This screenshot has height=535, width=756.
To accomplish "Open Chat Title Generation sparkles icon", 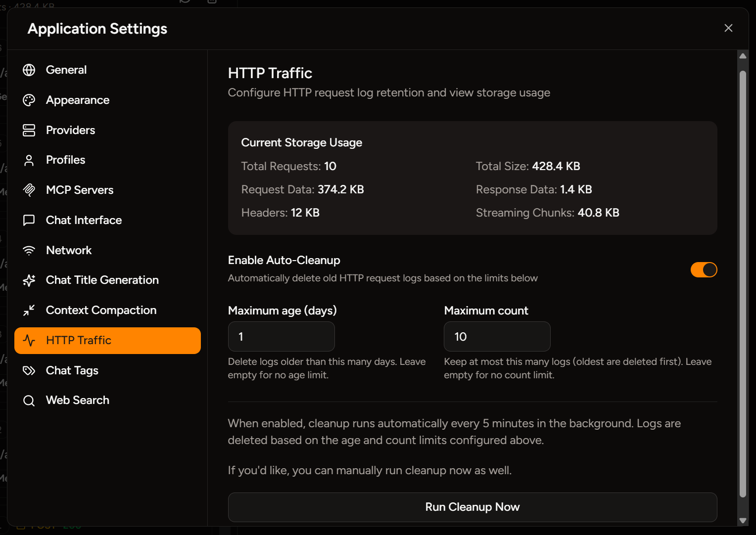I will (x=29, y=280).
